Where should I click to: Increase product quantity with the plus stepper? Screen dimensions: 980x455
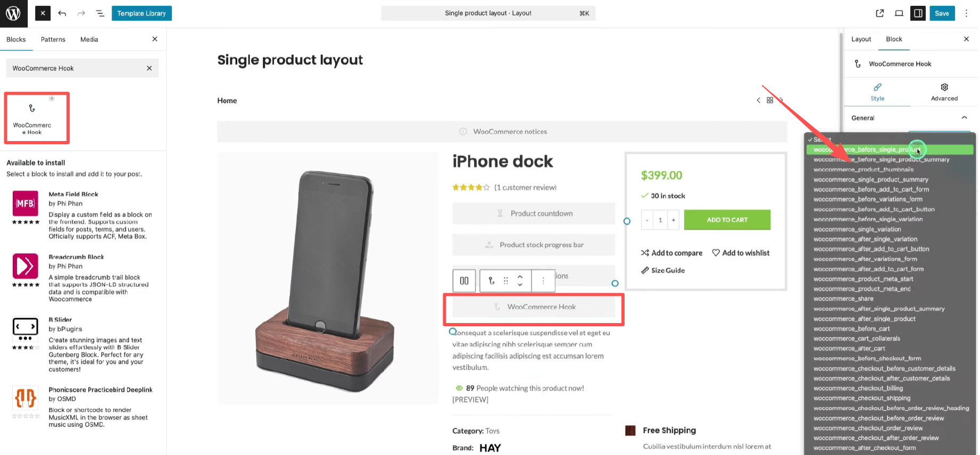[673, 219]
